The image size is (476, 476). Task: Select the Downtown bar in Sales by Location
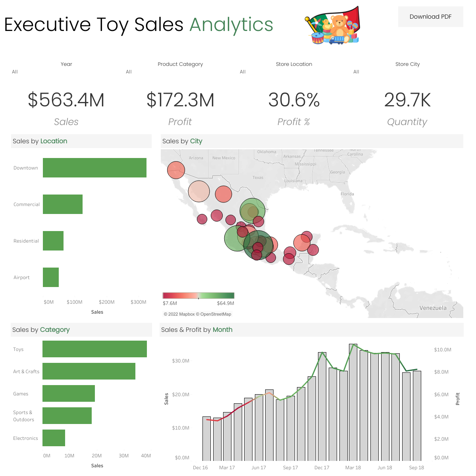tap(94, 168)
